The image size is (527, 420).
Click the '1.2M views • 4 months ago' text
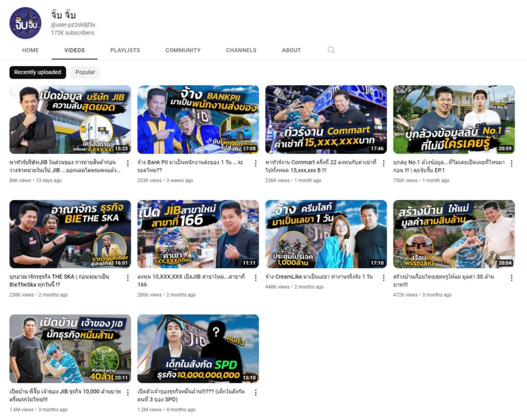[x=166, y=410]
